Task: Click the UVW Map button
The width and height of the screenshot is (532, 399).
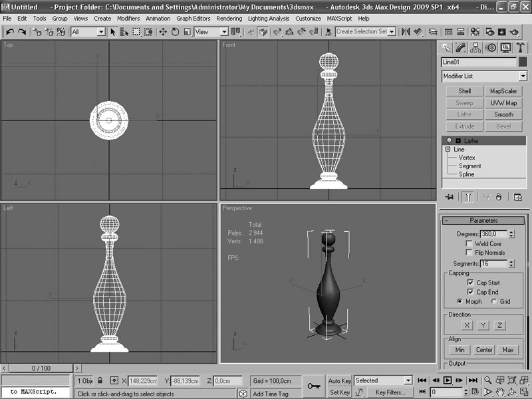Action: click(503, 103)
